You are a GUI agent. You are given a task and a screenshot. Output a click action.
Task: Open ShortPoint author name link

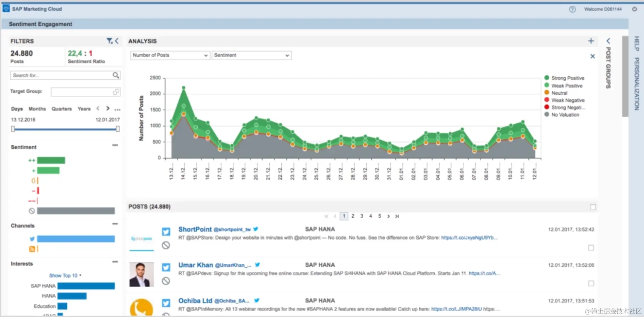(x=195, y=229)
